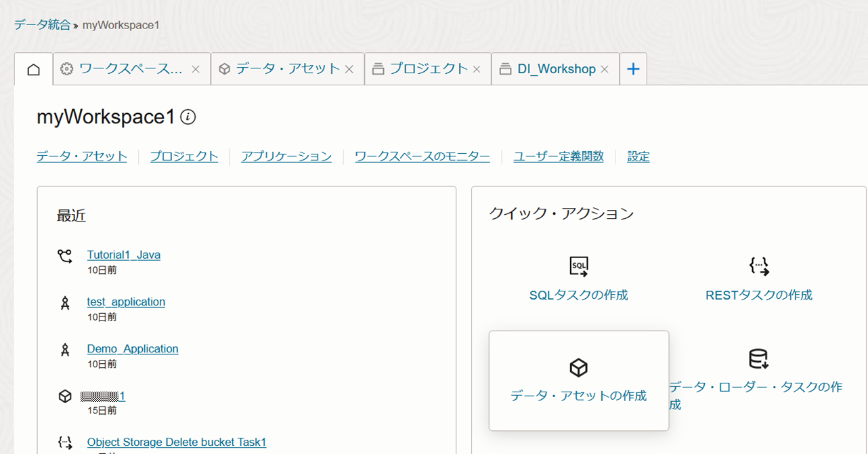
Task: Open the Demo_Application recent item
Action: 133,349
